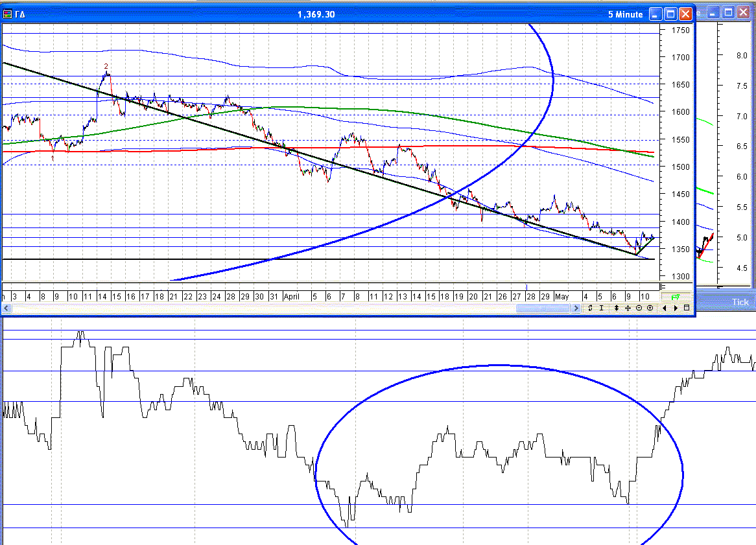The width and height of the screenshot is (756, 545).
Task: Click the 1,369.30 price in title bar
Action: pyautogui.click(x=316, y=14)
